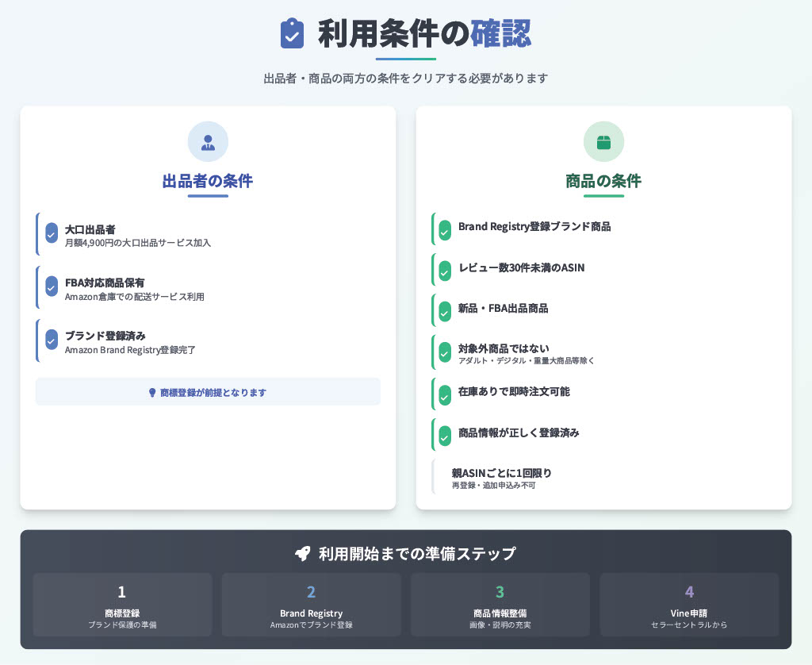
Task: Click the check icon next to 大口出品者
Action: click(52, 233)
